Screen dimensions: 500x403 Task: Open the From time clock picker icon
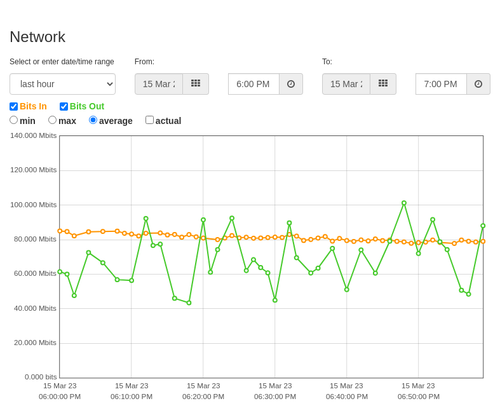point(291,84)
